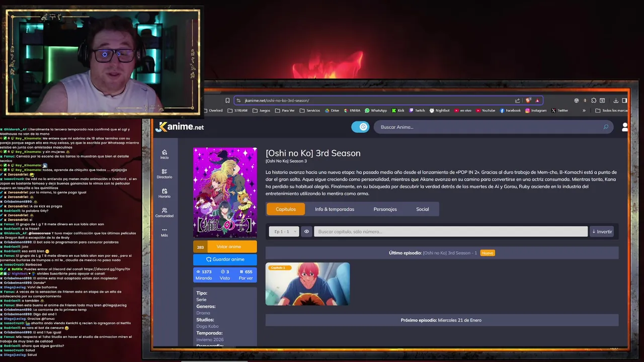Switch to Info & temporadas tab
This screenshot has height=362, width=644.
point(335,209)
